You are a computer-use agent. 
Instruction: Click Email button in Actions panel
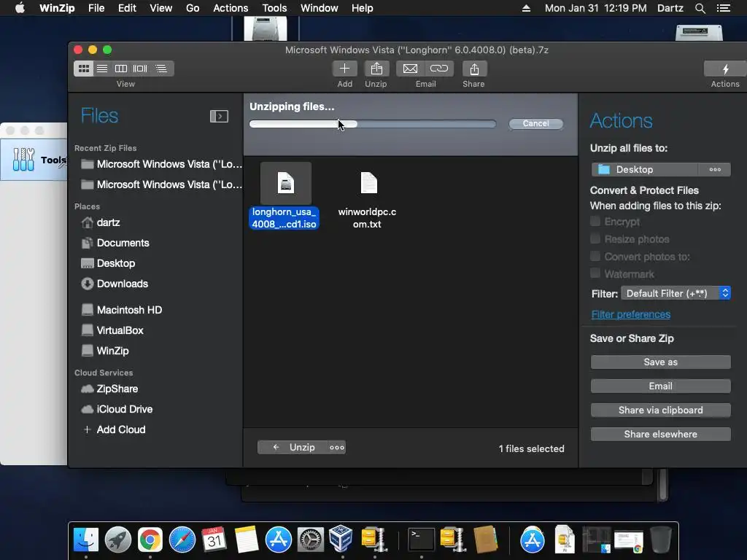tap(660, 386)
